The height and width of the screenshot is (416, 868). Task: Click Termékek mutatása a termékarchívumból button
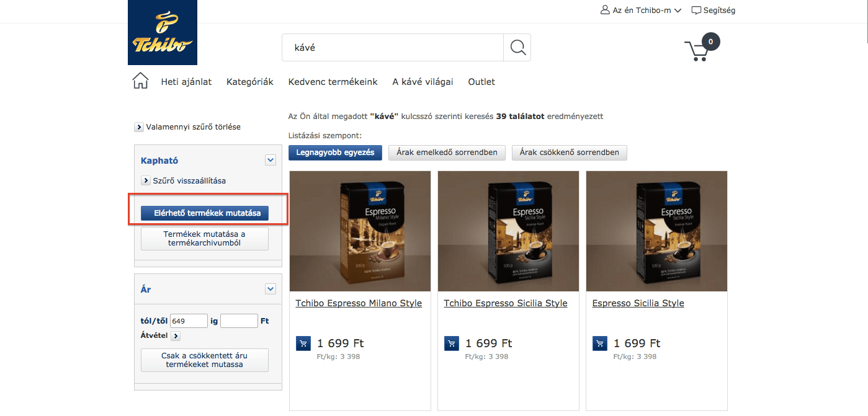click(x=205, y=239)
